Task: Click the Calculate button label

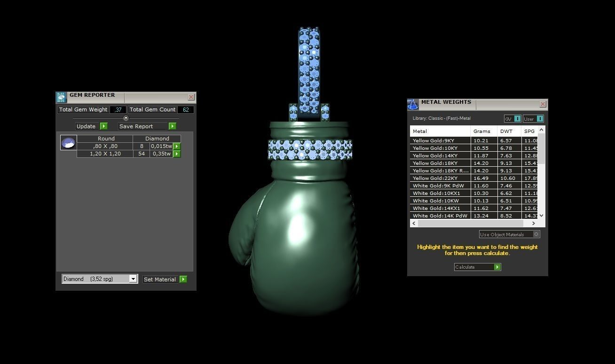Action: click(465, 267)
